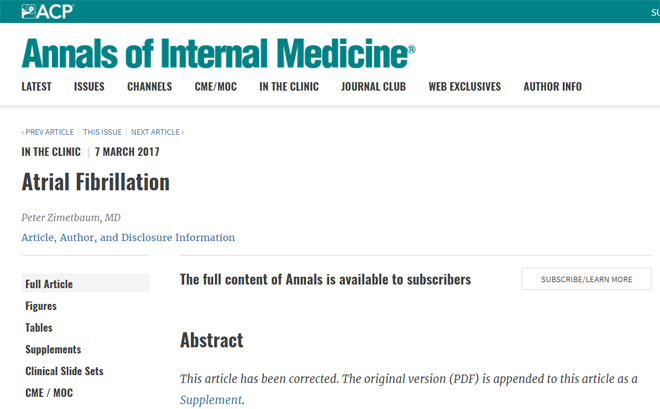
Task: Click the ACP logo icon
Action: [48, 11]
